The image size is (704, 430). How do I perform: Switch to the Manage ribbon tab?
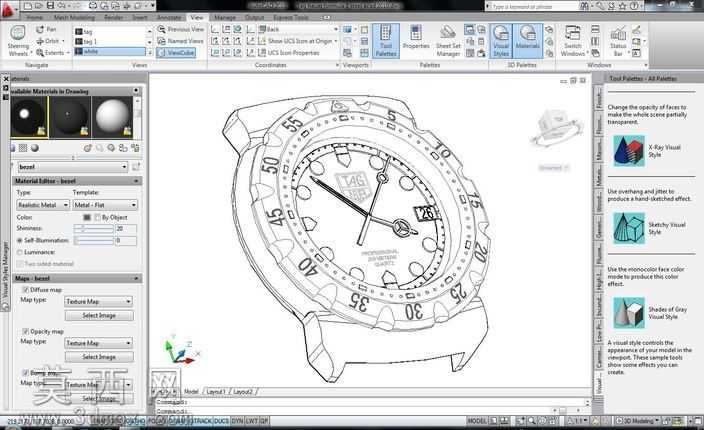(x=224, y=18)
